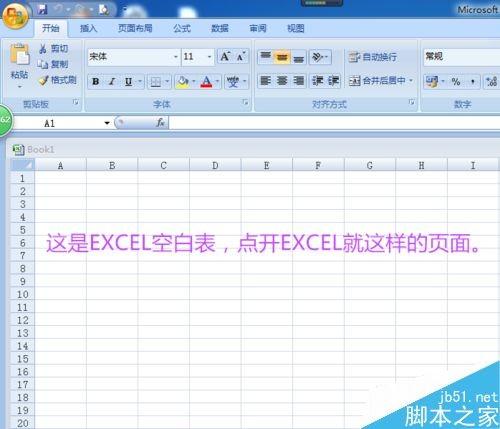Select row 10 header
This screenshot has height=429, width=500.
tap(22, 295)
